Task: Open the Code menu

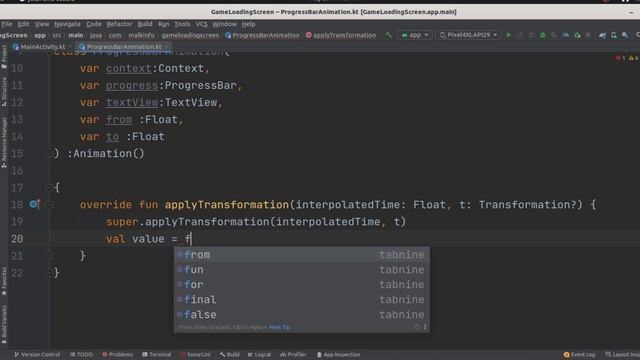Action: coord(93,24)
